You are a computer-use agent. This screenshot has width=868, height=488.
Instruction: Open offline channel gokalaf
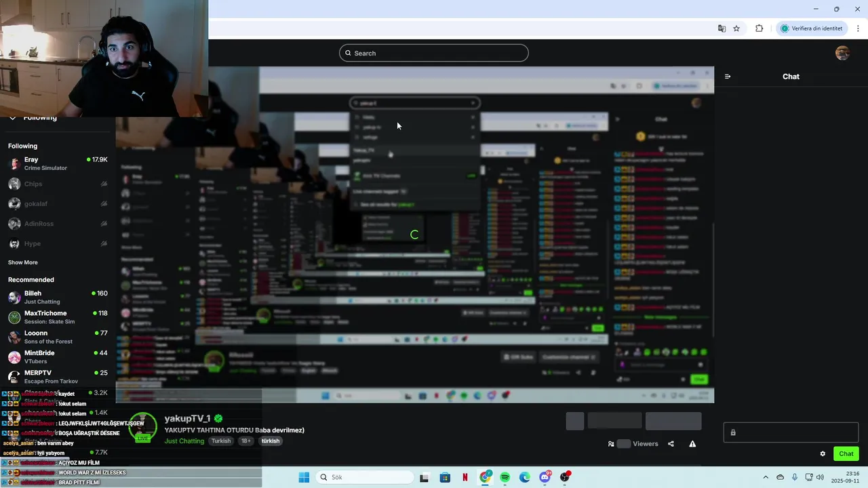pyautogui.click(x=58, y=203)
